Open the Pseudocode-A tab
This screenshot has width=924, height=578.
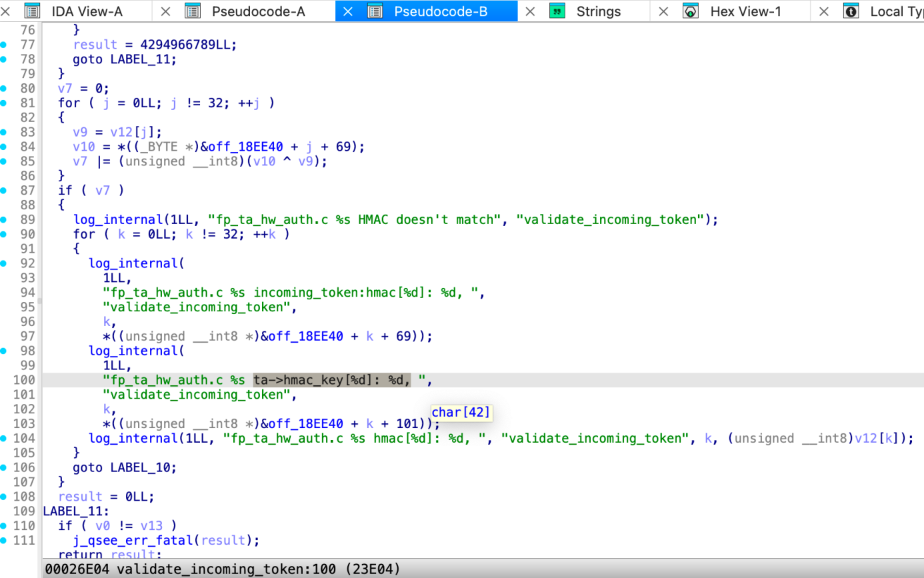point(259,11)
